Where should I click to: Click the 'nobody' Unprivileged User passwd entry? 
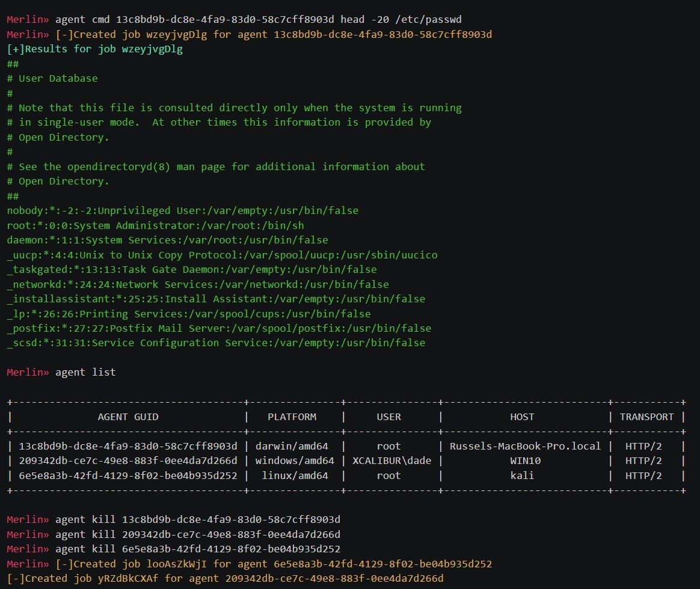[x=183, y=210]
